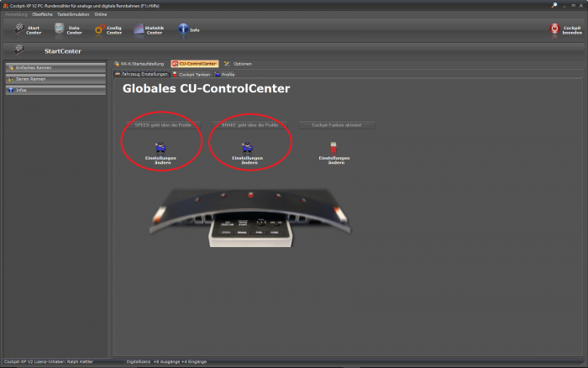Expand Infos section in sidebar

[55, 90]
